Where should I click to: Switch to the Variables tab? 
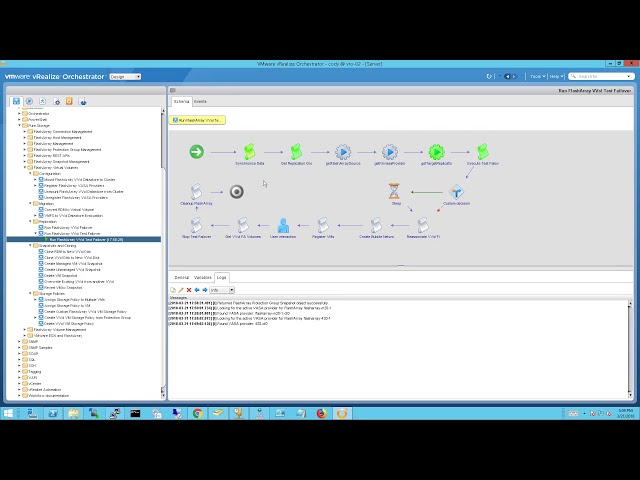202,278
